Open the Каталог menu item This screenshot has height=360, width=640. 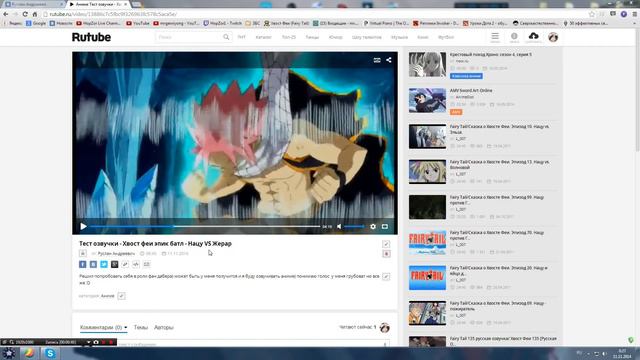tap(263, 37)
